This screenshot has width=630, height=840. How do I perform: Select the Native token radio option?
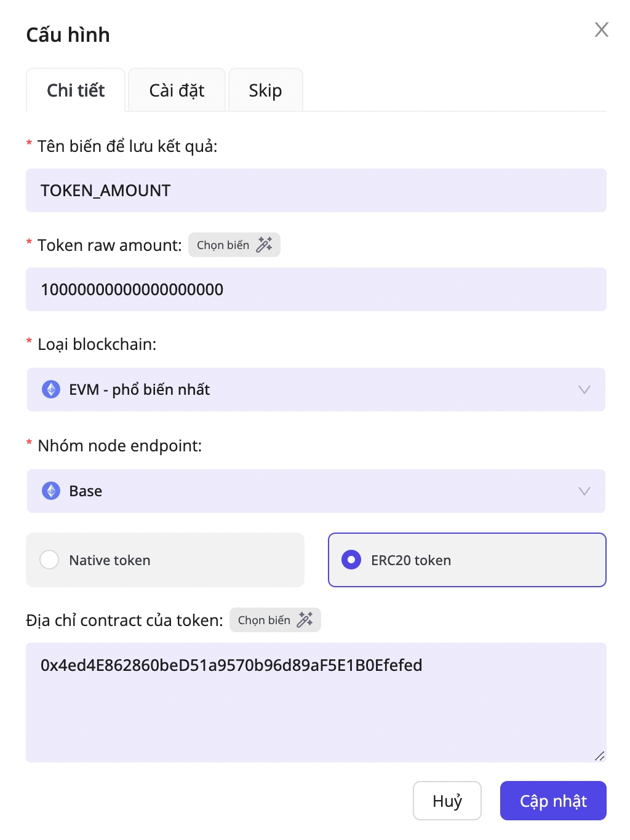pos(49,560)
